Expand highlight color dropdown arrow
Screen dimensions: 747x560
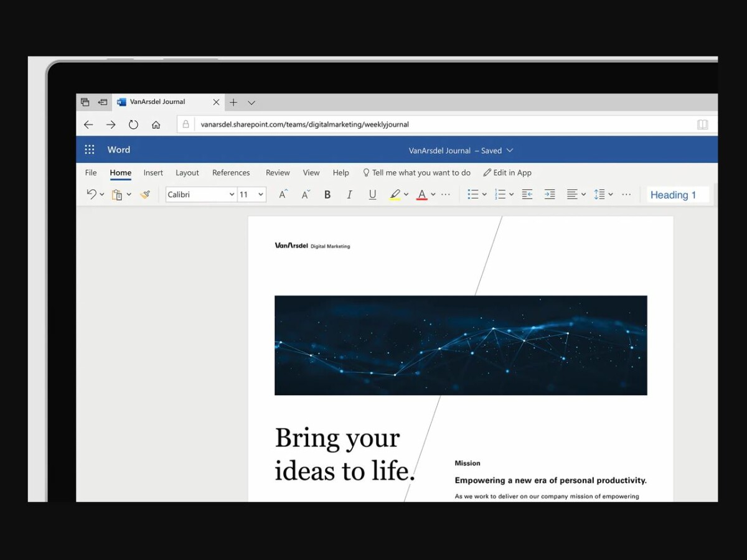pyautogui.click(x=406, y=195)
